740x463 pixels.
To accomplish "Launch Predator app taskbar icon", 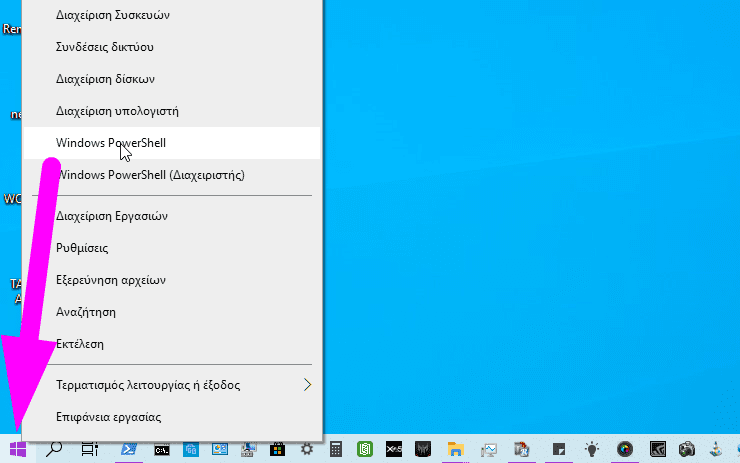I will [x=423, y=449].
